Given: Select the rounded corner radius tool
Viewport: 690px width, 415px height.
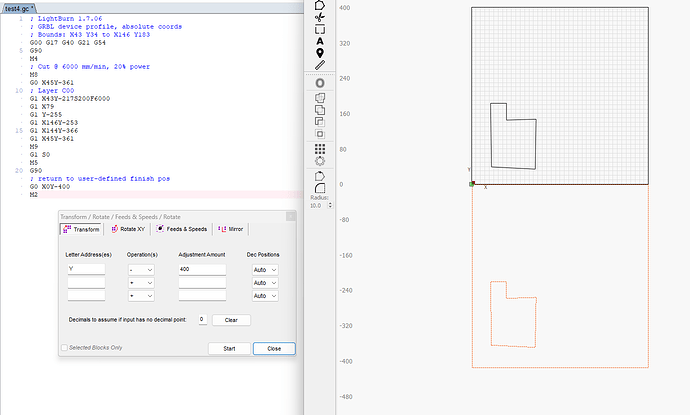Looking at the screenshot, I should pos(320,188).
